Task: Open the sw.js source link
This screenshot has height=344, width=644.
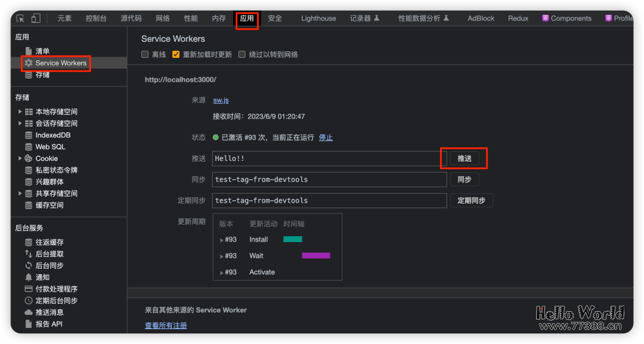Action: [x=221, y=100]
